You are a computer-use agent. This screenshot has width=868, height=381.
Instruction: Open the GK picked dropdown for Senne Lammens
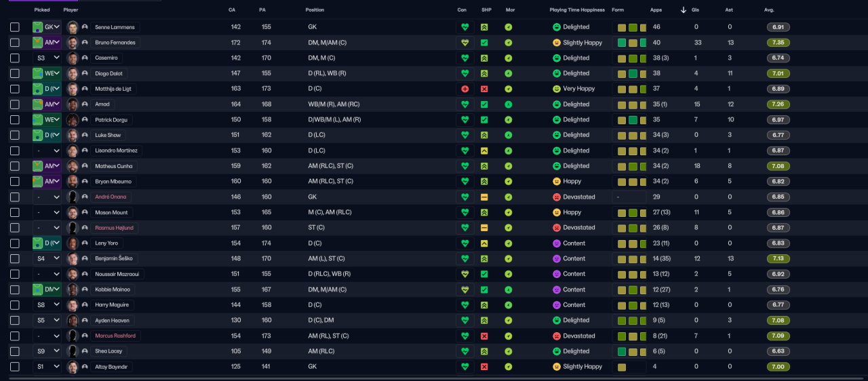point(47,27)
